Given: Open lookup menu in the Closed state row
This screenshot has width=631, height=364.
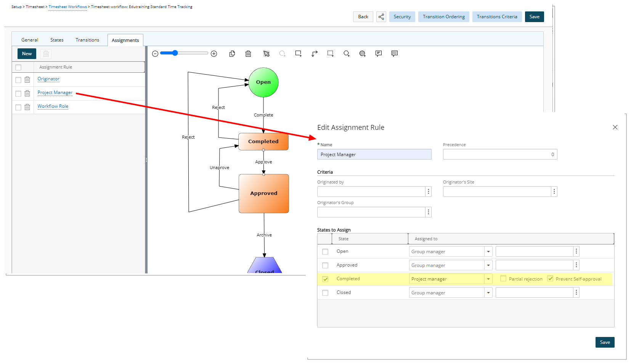Looking at the screenshot, I should pyautogui.click(x=576, y=292).
